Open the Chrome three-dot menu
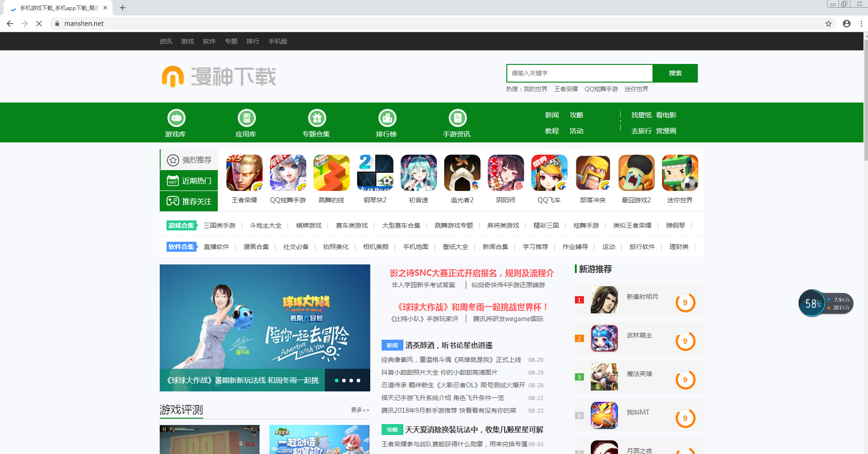This screenshot has height=454, width=868. (x=861, y=24)
